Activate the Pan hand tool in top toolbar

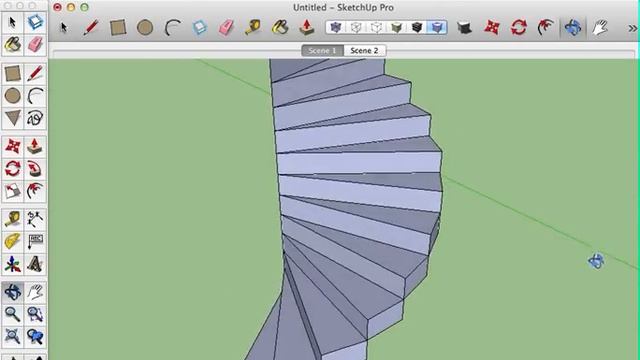click(600, 27)
